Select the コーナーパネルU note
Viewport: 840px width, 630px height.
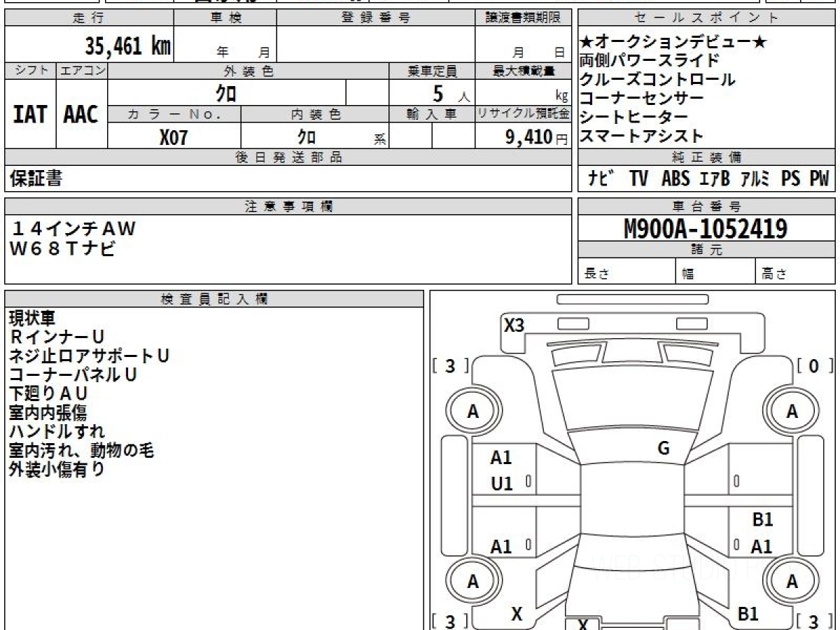pos(73,375)
